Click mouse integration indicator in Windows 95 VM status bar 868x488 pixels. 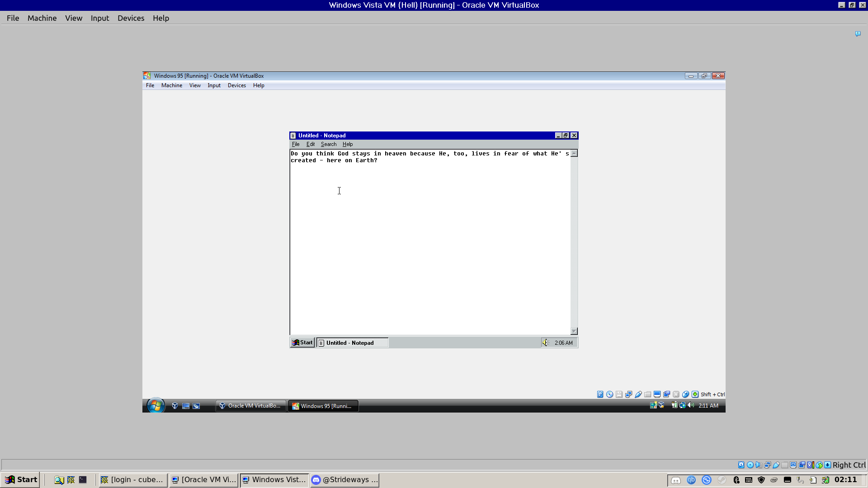pos(685,394)
